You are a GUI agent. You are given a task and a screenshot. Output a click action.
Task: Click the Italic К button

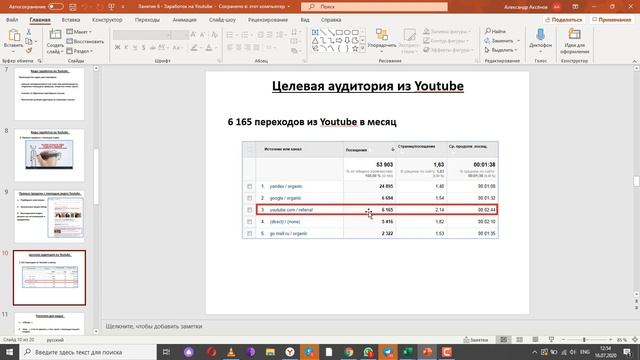coord(126,48)
